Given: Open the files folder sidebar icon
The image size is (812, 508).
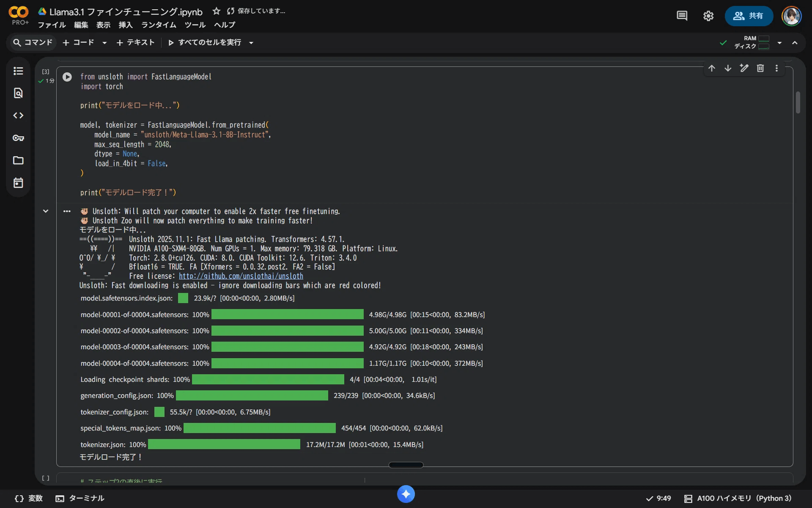Looking at the screenshot, I should 18,160.
